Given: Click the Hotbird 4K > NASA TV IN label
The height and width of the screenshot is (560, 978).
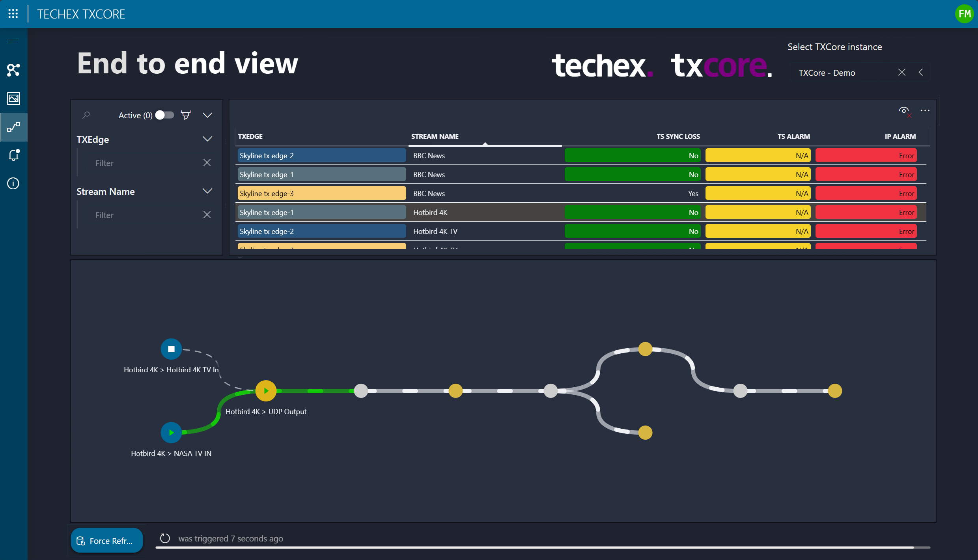Looking at the screenshot, I should tap(171, 453).
